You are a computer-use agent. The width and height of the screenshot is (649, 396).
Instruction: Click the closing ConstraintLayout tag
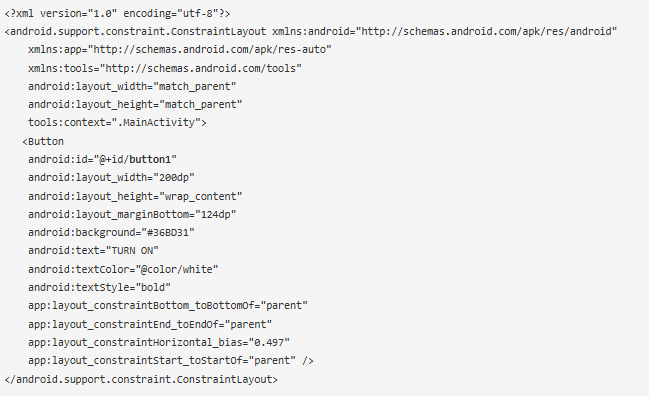coord(141,379)
